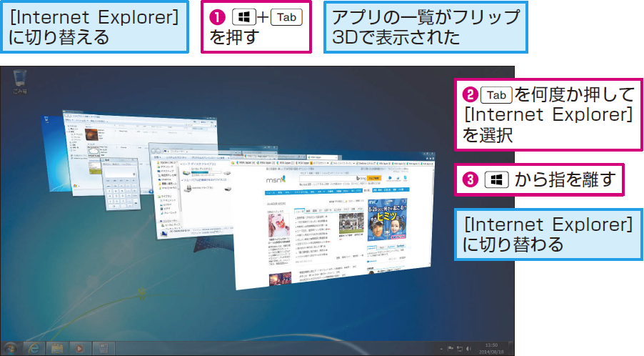Screen dimensions: 644x356
Task: Click the yellow web search button
Action: pyautogui.click(x=374, y=178)
